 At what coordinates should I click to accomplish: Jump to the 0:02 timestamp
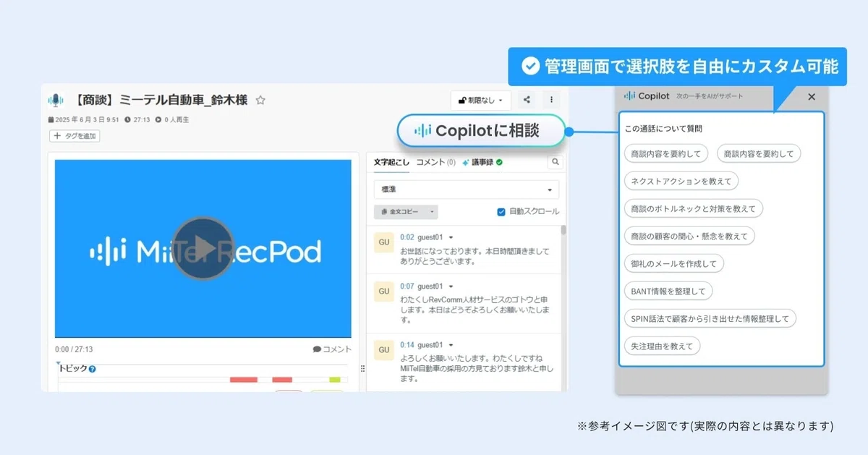pos(407,237)
